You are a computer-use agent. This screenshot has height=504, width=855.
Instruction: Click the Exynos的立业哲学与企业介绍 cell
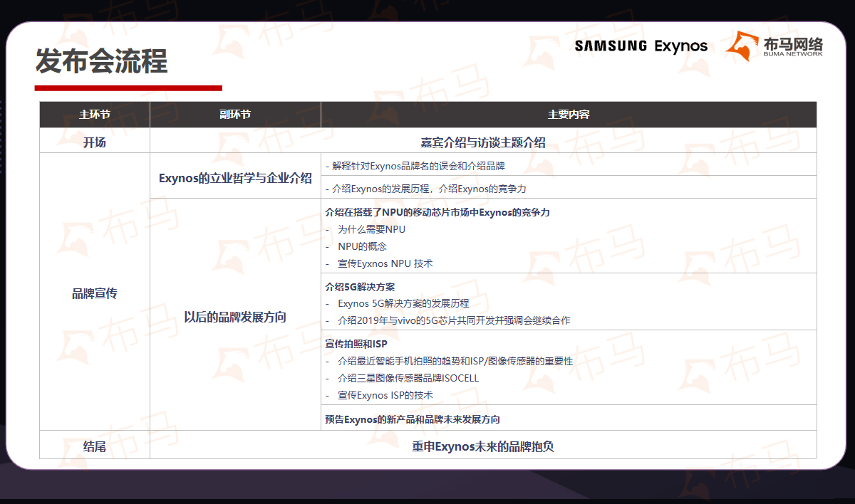(235, 178)
